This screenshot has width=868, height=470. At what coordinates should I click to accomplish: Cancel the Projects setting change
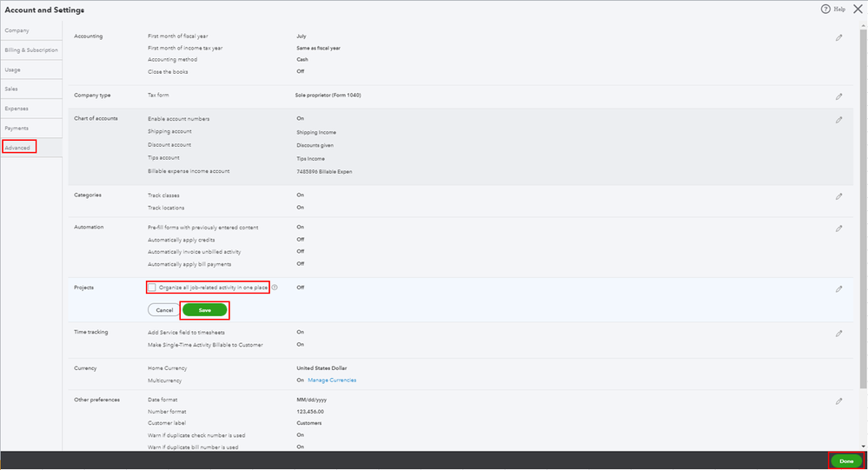coord(162,310)
